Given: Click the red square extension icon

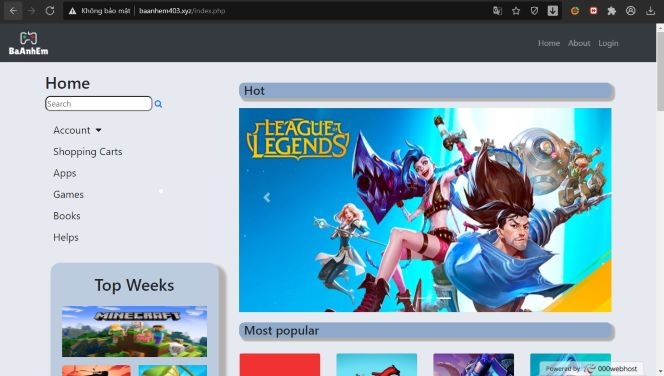Looking at the screenshot, I should (593, 11).
